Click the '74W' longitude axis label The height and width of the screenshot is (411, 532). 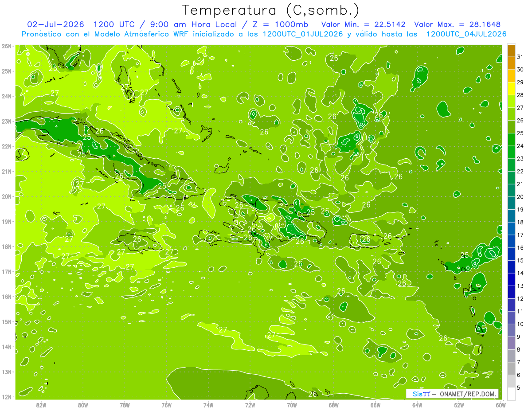[x=208, y=405]
